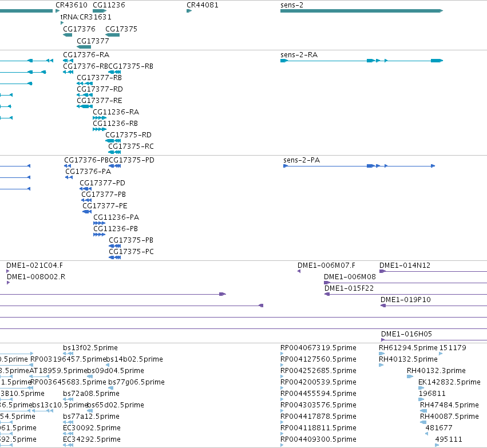The image size is (487, 448).
Task: Click RH47484.5prime EST label
Action: tap(449, 405)
